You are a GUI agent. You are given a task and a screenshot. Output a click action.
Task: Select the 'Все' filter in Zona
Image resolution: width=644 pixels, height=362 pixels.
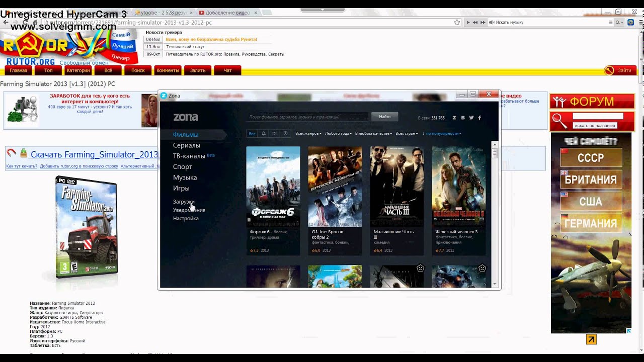pos(252,133)
